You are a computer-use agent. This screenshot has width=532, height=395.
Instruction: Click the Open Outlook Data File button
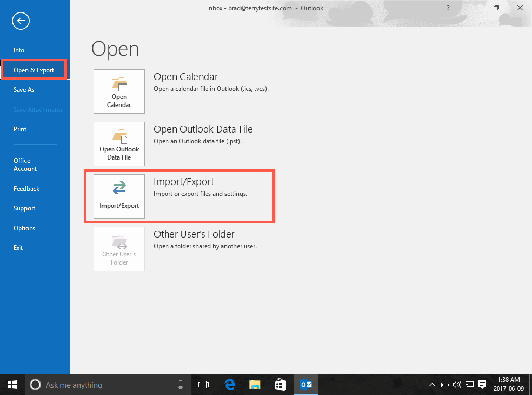click(x=119, y=144)
